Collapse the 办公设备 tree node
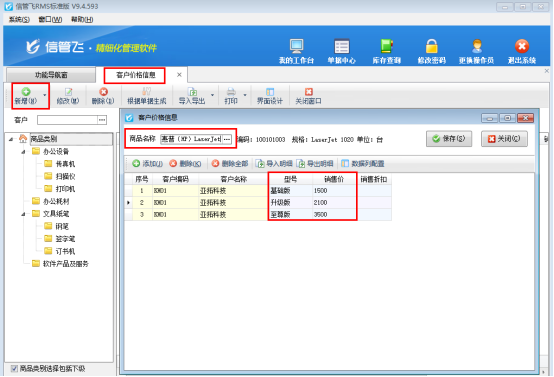The image size is (554, 377). 23,152
